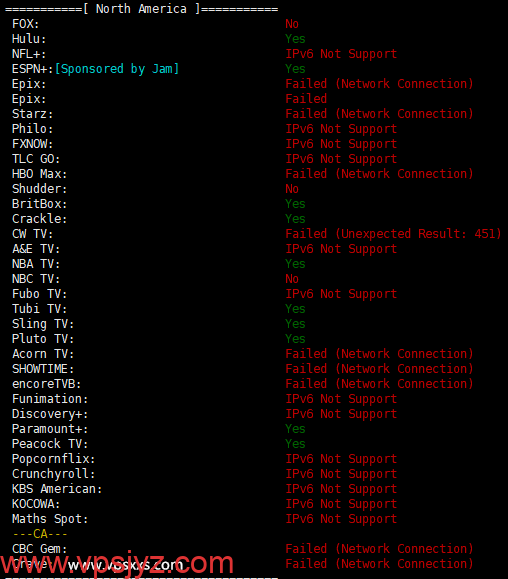
Task: Select the Crunchyroll label
Action: 54,474
